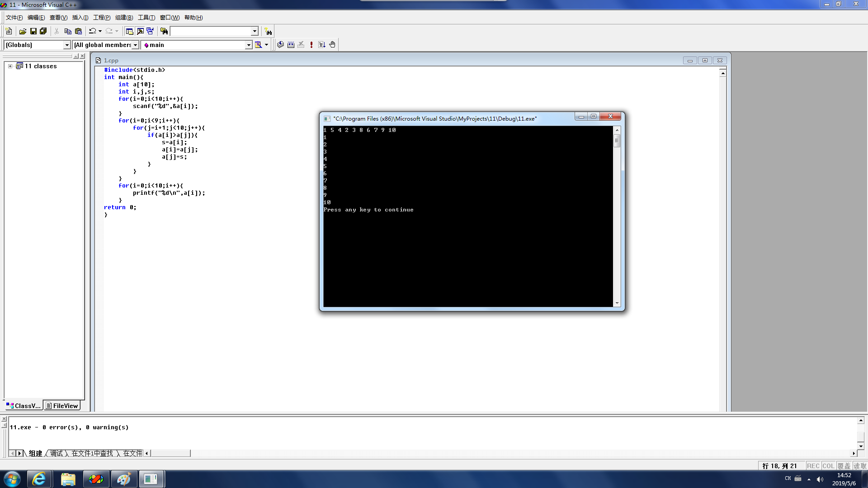Select the 调试 output tab
Screen dimensions: 868x488
[x=56, y=453]
